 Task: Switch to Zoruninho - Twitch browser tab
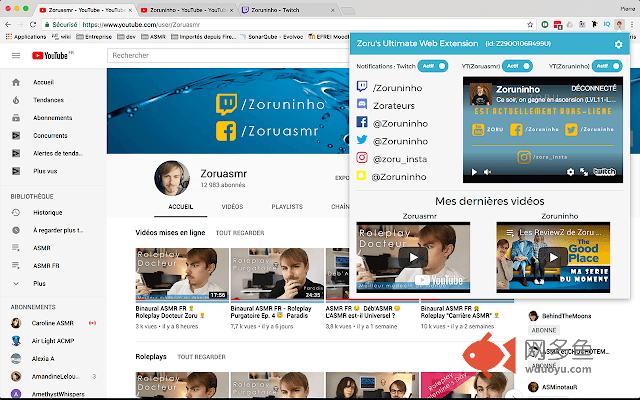click(288, 10)
